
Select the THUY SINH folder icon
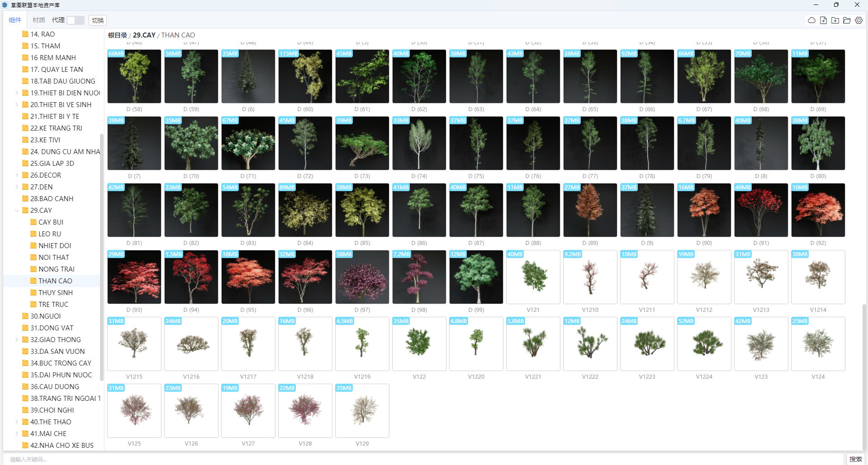(x=33, y=292)
